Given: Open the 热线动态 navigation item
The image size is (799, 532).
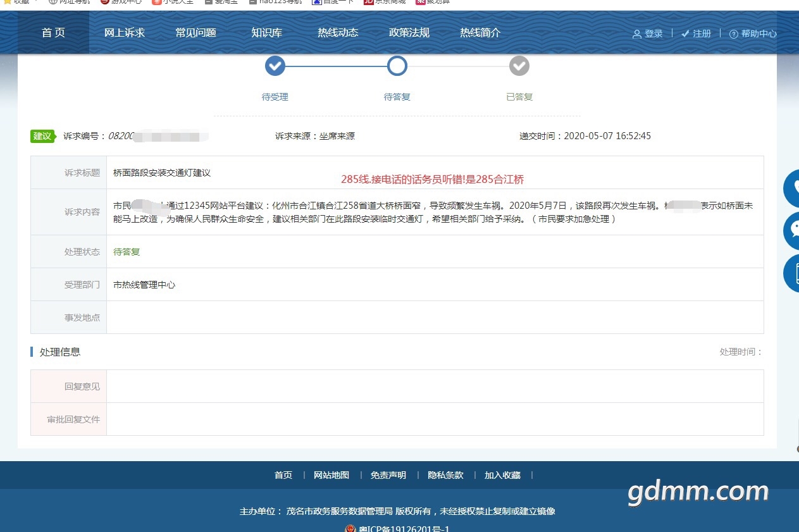Looking at the screenshot, I should click(338, 33).
